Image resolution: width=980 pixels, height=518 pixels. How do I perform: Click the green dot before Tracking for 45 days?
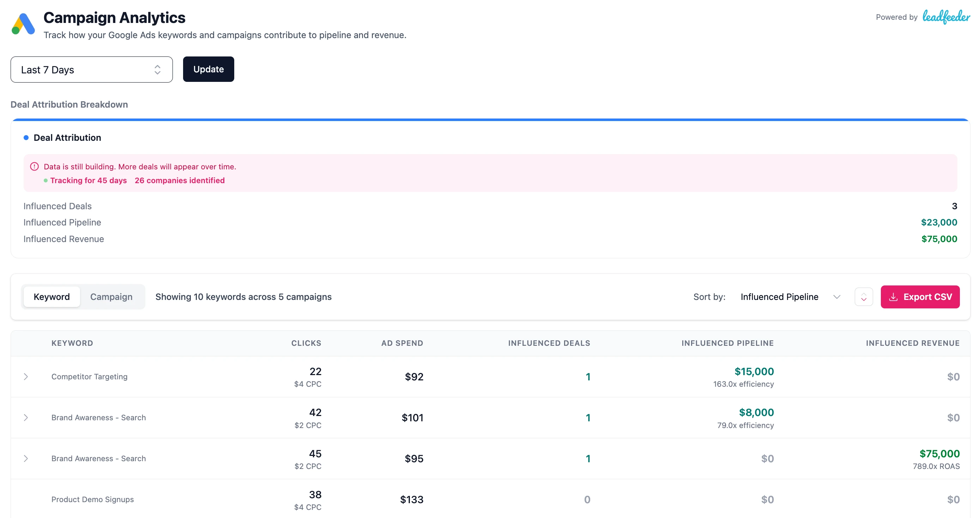coord(46,180)
